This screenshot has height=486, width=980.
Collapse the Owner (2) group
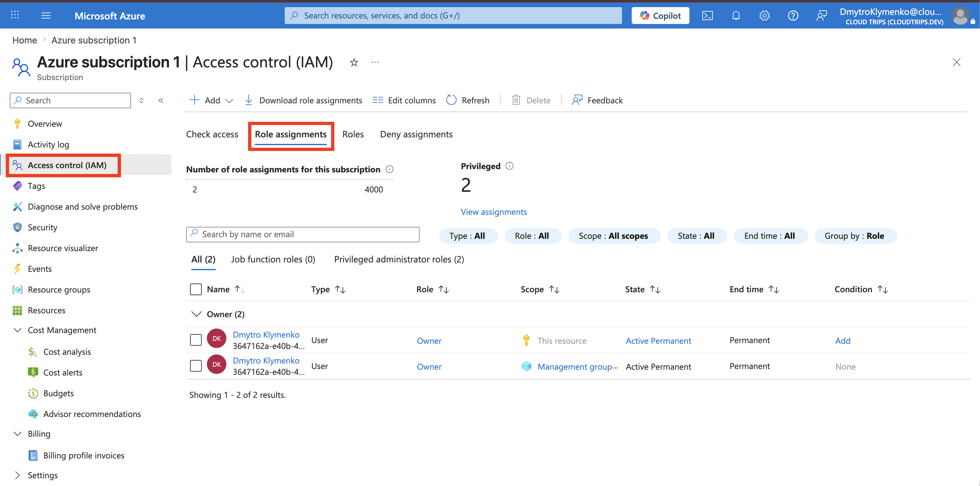pos(196,314)
